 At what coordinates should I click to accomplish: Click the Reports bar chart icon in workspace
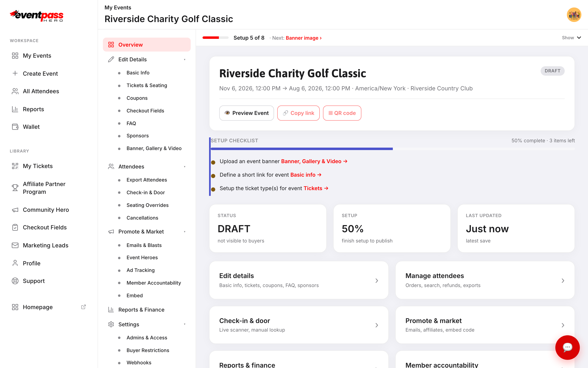(15, 109)
